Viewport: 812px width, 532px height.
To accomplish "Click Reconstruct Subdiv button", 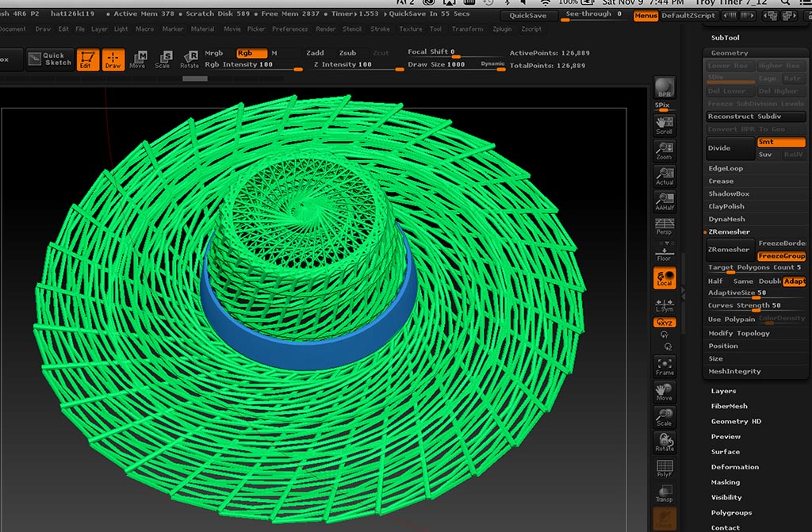I will (756, 117).
